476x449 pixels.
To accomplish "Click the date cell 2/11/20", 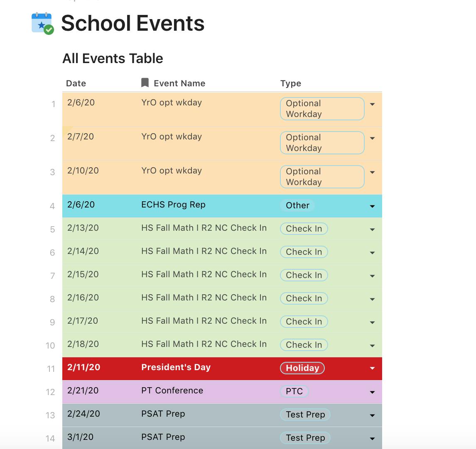I will tap(84, 367).
